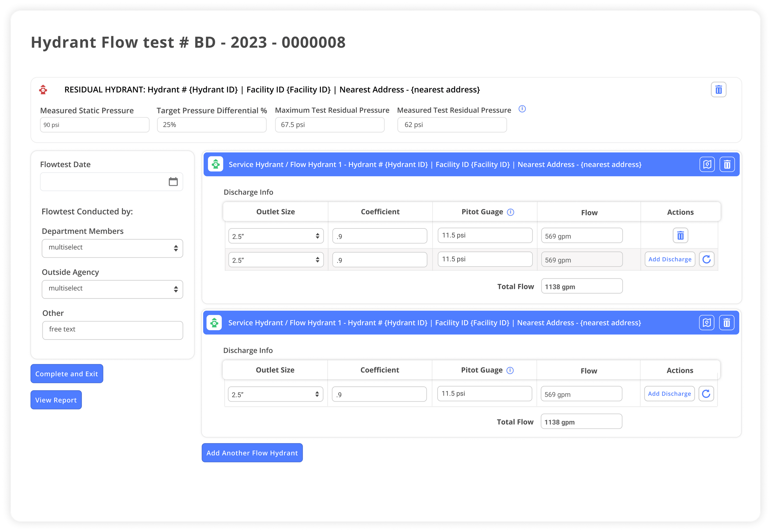Screen dimensions: 771x532
Task: Click the Other free text field
Action: 112,330
